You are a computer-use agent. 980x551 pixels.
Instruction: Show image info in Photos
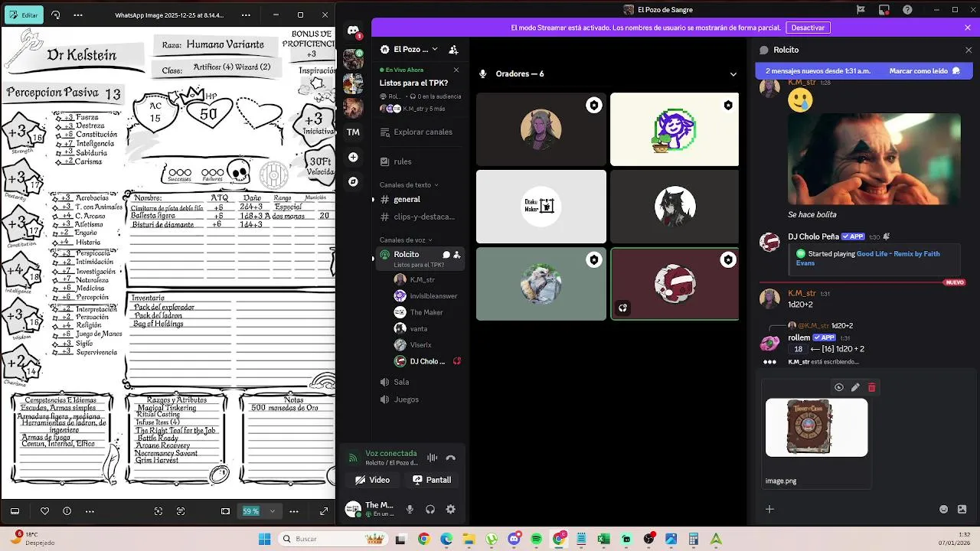click(x=67, y=511)
